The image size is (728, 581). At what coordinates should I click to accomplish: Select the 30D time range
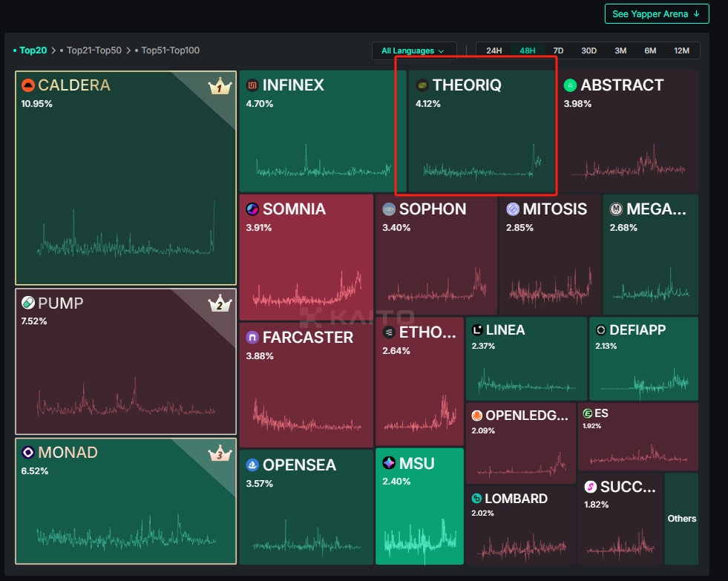[588, 50]
